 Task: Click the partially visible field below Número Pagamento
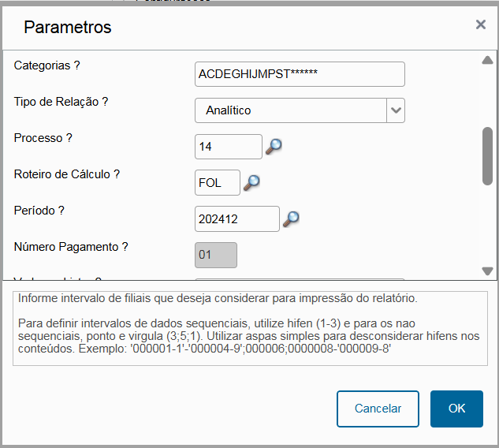[x=300, y=279]
